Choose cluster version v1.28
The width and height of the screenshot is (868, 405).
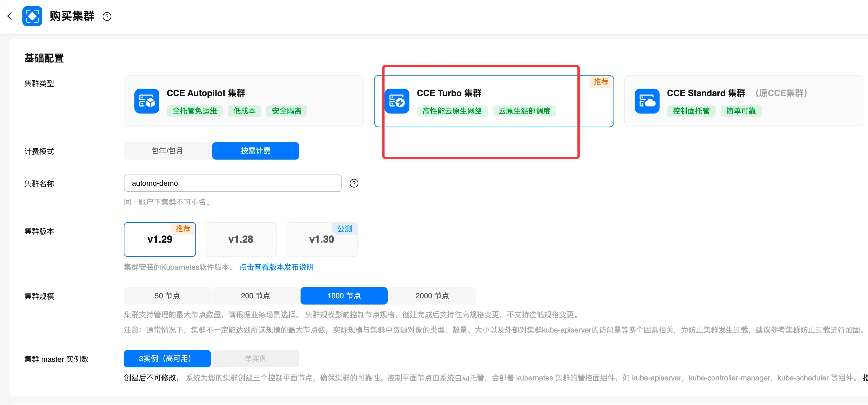(x=240, y=239)
